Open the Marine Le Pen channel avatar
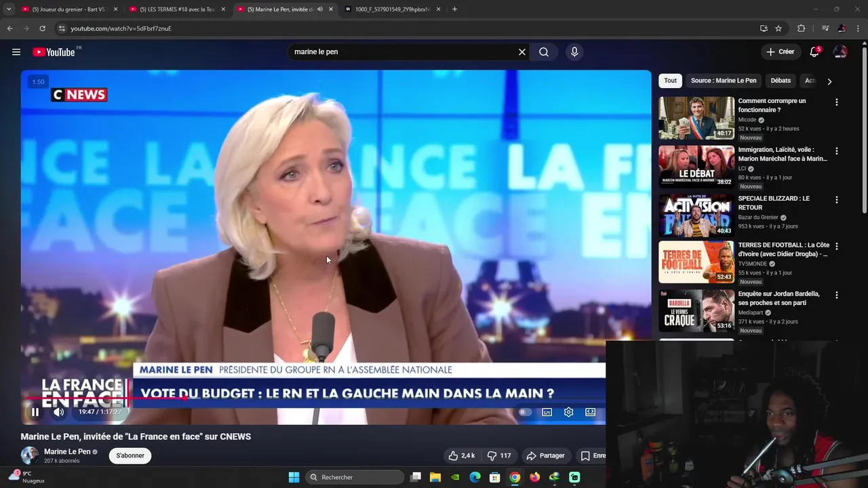The width and height of the screenshot is (868, 488). pyautogui.click(x=29, y=455)
